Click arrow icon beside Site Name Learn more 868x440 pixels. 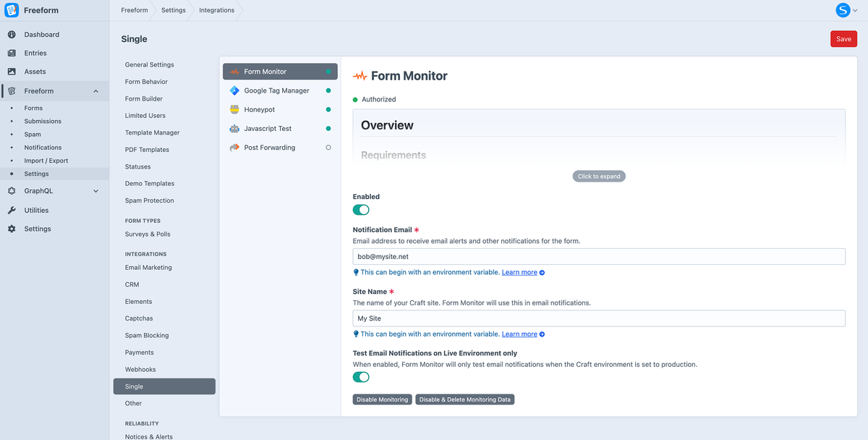pos(542,334)
